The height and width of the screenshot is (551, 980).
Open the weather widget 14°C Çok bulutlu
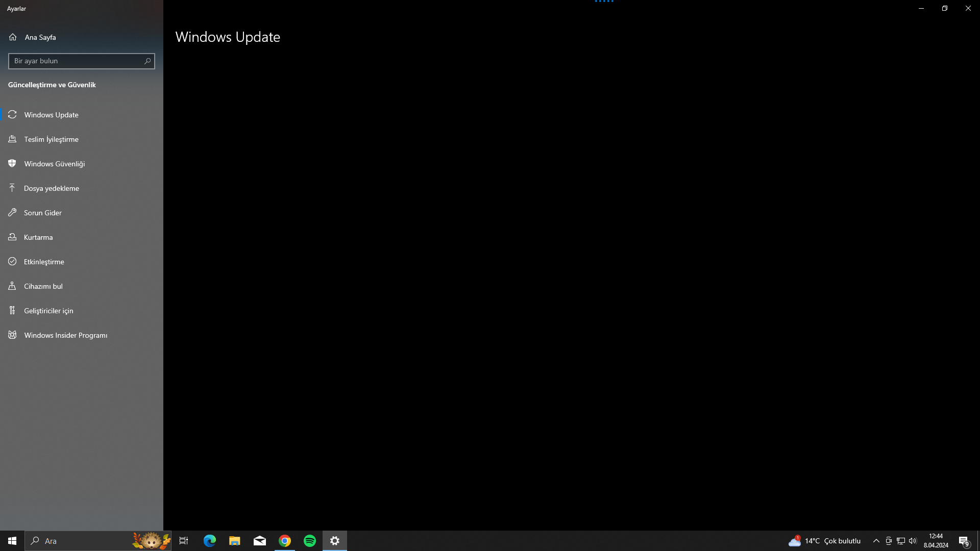pos(825,541)
